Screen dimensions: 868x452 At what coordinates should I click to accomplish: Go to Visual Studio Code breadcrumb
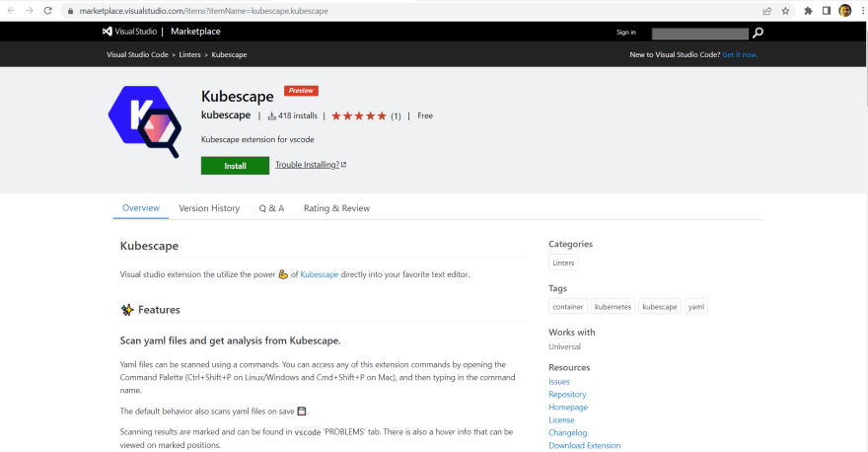tap(137, 55)
